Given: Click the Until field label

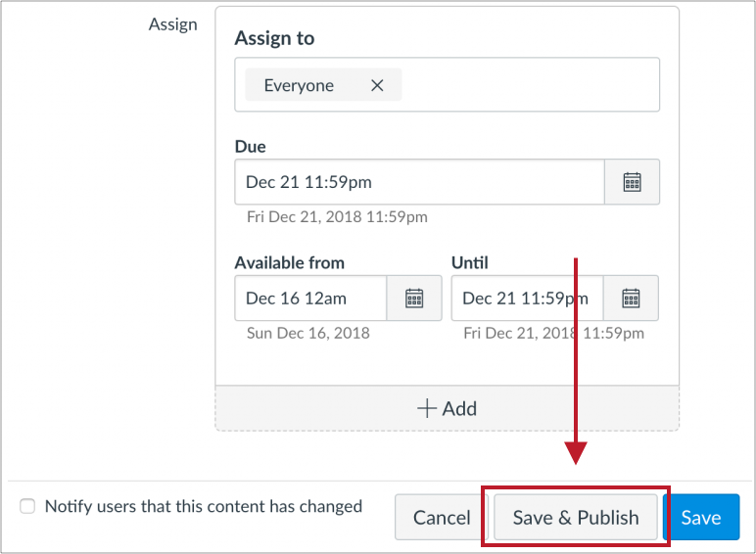Looking at the screenshot, I should click(470, 262).
